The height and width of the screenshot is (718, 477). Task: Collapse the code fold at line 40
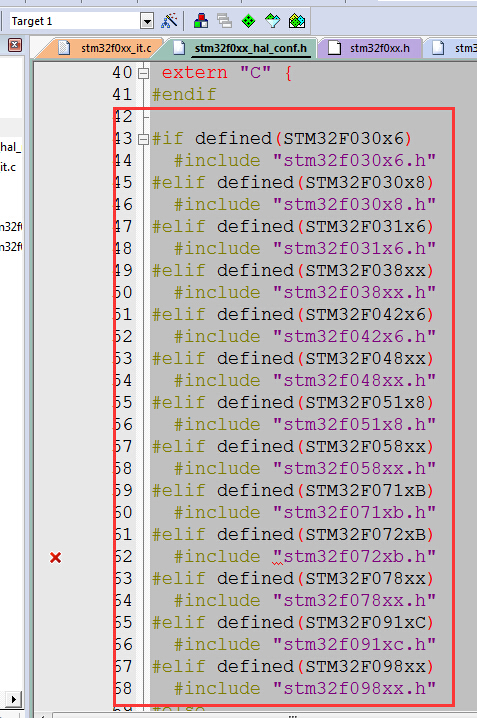[144, 73]
